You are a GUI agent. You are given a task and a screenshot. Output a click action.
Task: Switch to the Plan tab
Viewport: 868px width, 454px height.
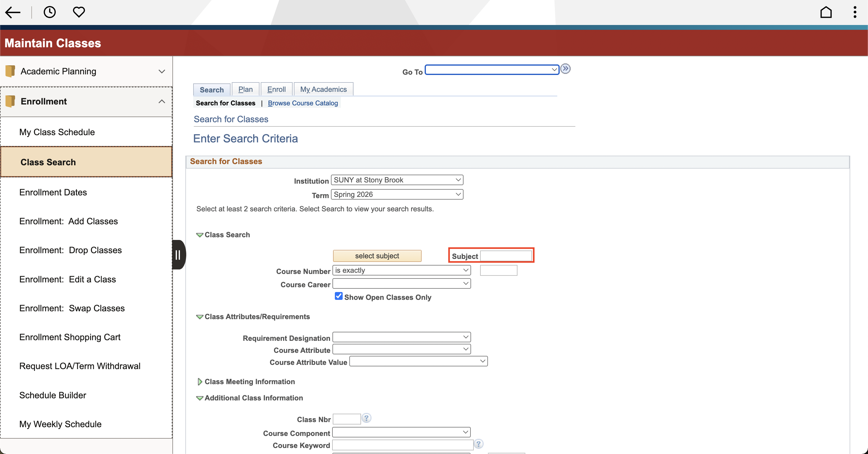pos(245,89)
